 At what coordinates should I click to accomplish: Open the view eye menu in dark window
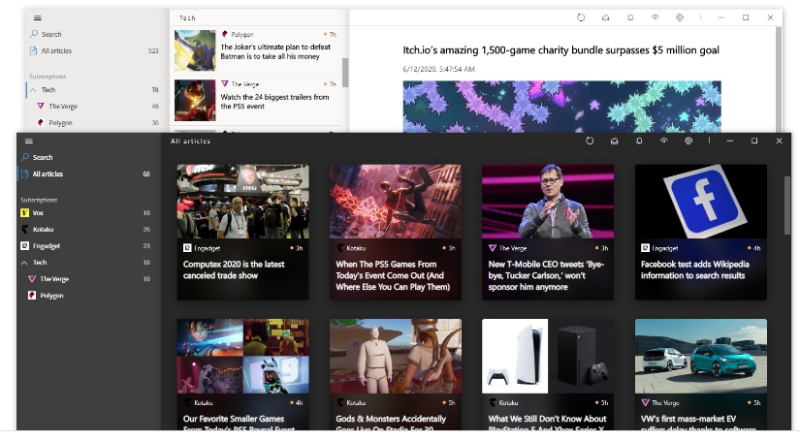click(x=663, y=141)
